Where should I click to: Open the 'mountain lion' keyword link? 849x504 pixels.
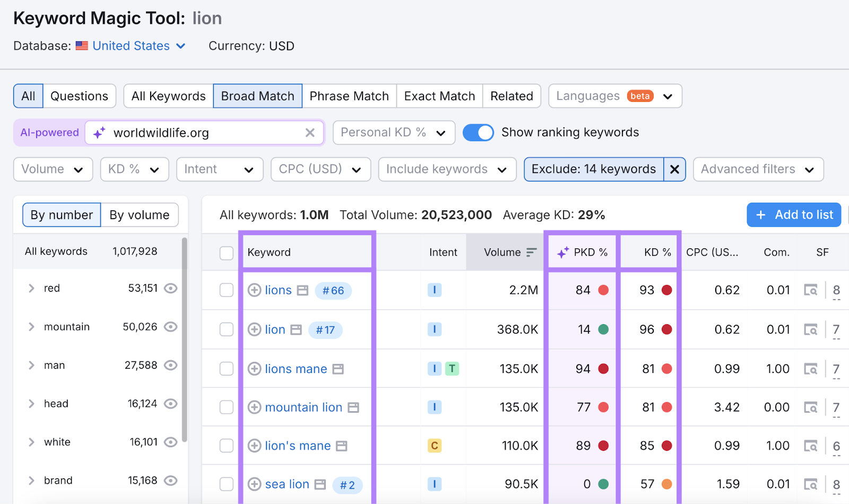pos(304,407)
